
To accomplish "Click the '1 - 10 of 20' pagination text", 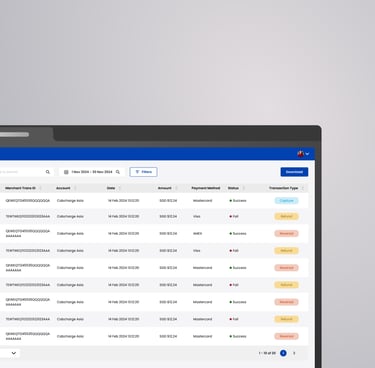I will pos(267,353).
